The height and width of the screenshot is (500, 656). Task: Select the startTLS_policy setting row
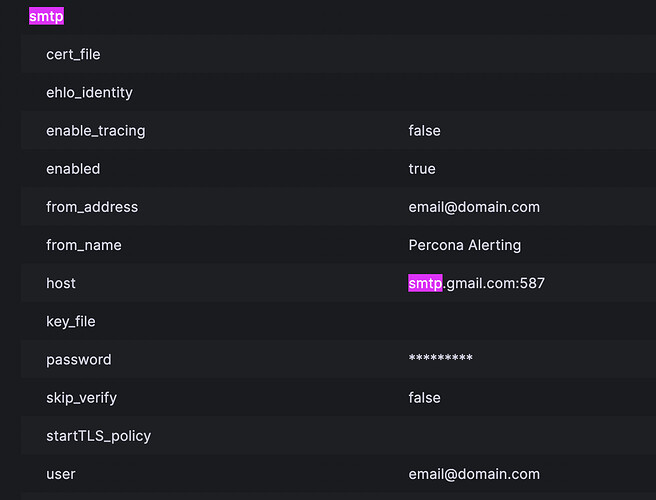pyautogui.click(x=98, y=436)
